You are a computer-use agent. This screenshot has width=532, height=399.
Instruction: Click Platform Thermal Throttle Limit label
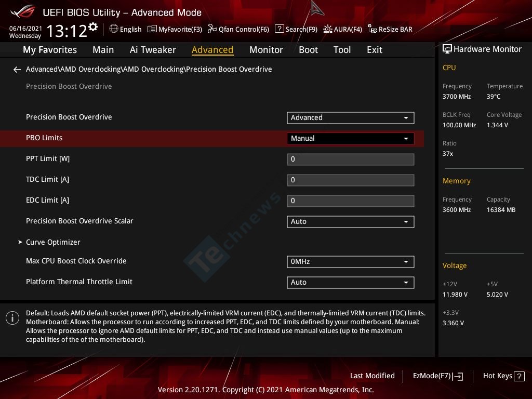pyautogui.click(x=79, y=282)
